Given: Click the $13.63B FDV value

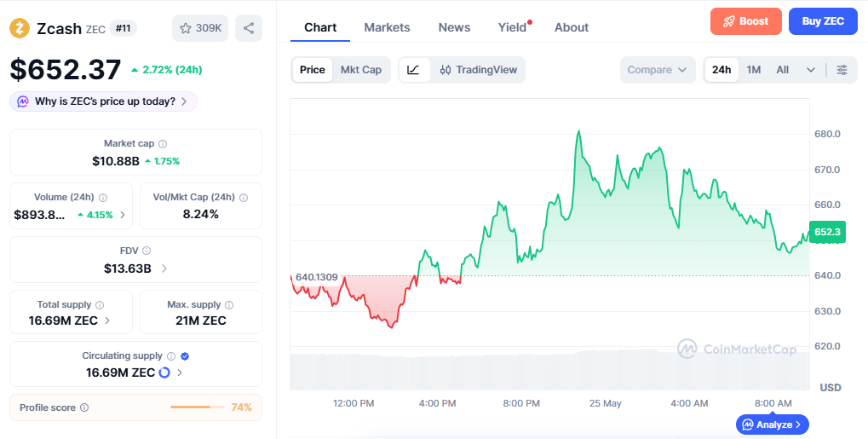Looking at the screenshot, I should [128, 269].
